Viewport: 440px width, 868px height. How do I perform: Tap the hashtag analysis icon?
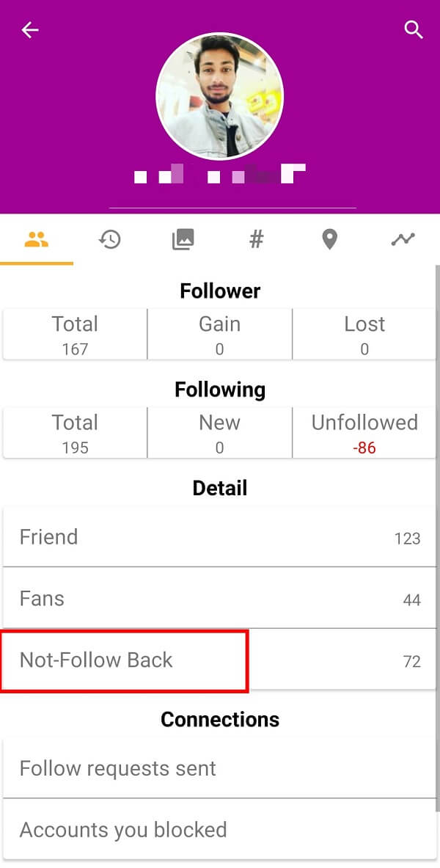tap(256, 238)
